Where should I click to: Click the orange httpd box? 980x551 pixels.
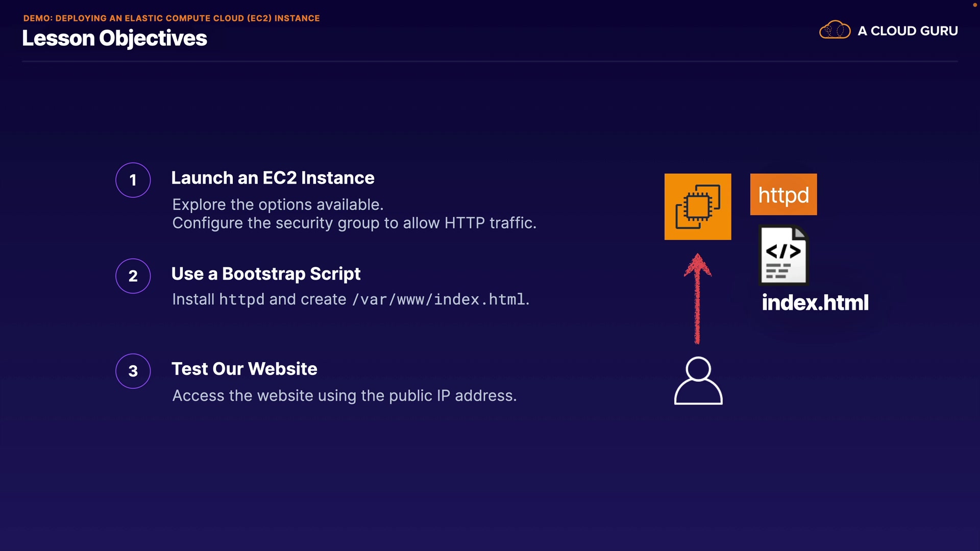point(783,194)
